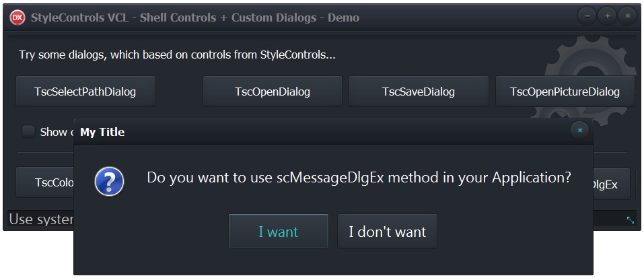Click the main window title bar text
Screen dimensions: 644x280
[195, 17]
